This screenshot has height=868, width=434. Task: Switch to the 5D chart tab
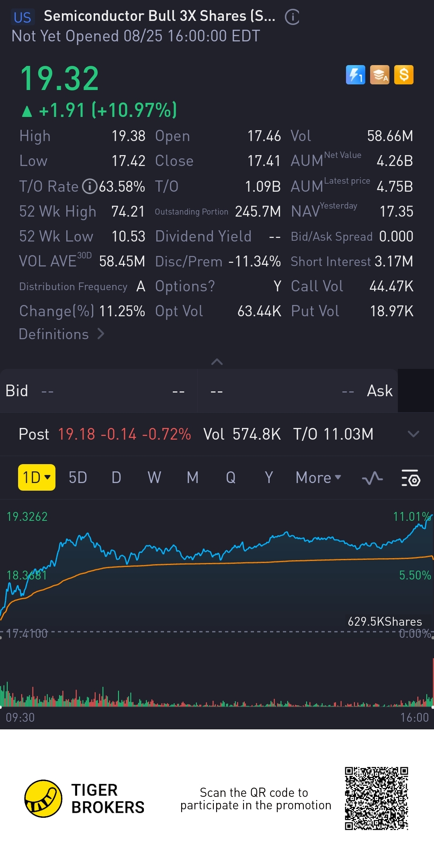tap(78, 478)
